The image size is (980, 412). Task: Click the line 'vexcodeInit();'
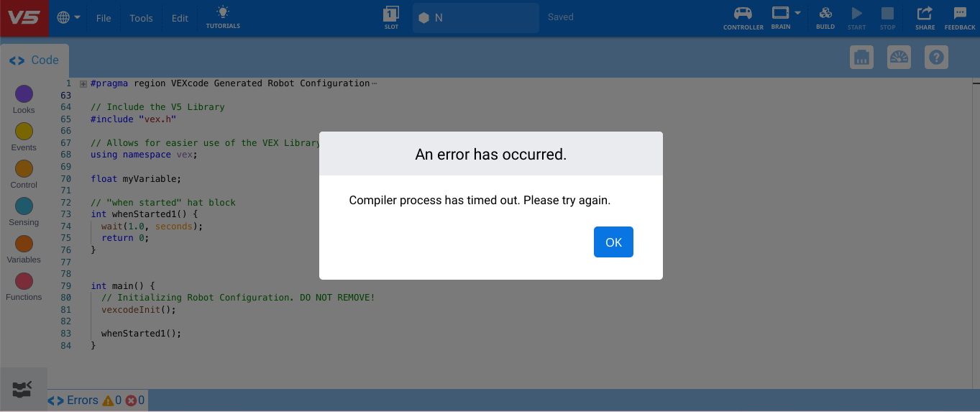138,309
